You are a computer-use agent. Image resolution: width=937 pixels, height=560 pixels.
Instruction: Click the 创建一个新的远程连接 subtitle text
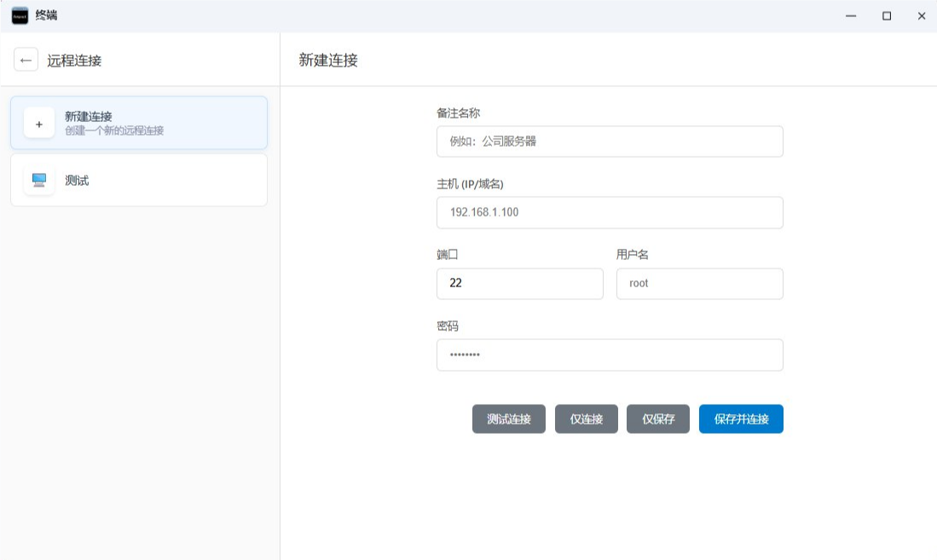tap(114, 131)
